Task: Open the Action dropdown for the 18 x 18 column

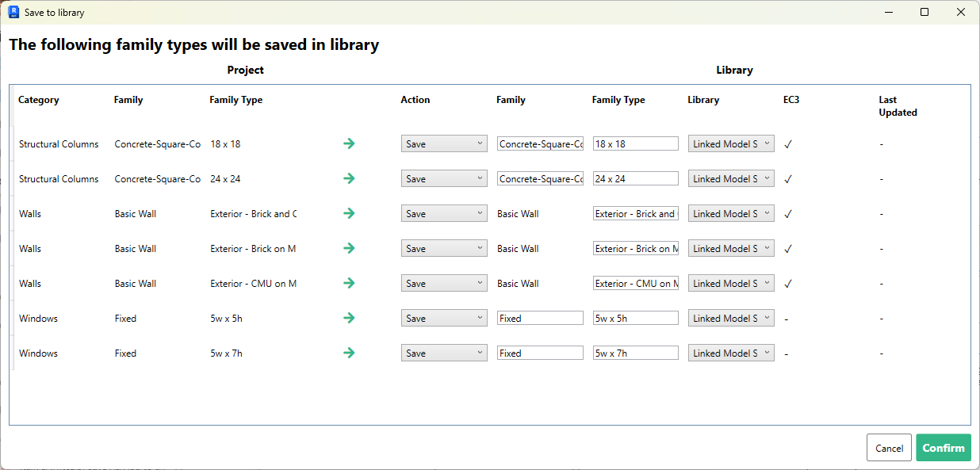Action: click(x=444, y=143)
